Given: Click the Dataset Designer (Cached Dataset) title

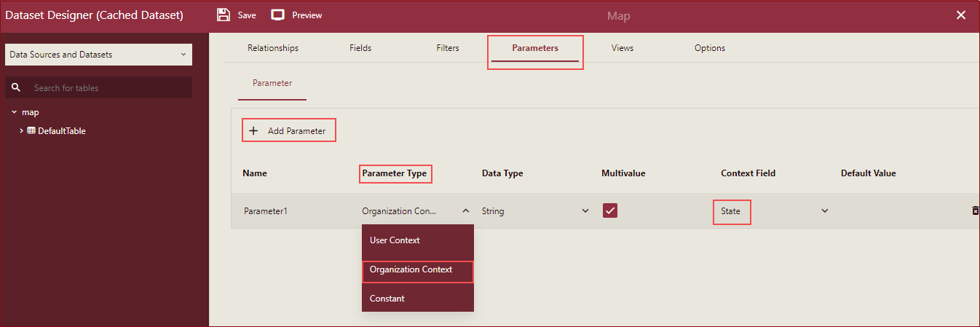Looking at the screenshot, I should click(95, 15).
